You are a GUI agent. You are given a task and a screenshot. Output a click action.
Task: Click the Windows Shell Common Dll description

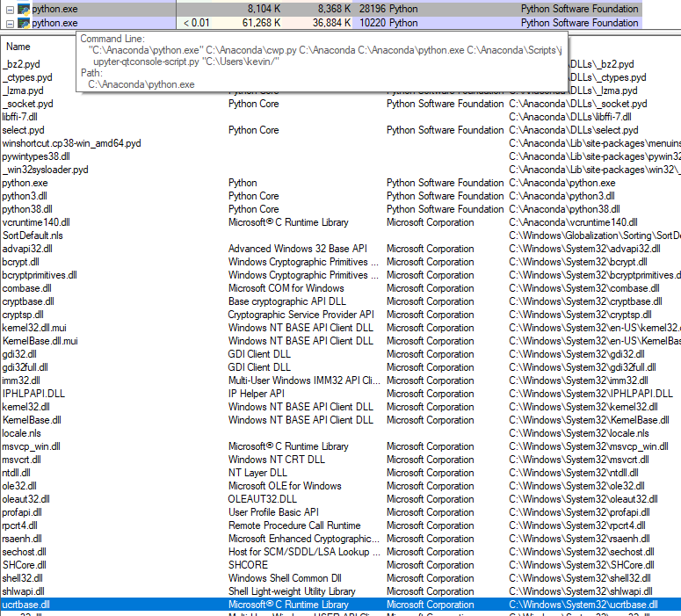pos(285,578)
